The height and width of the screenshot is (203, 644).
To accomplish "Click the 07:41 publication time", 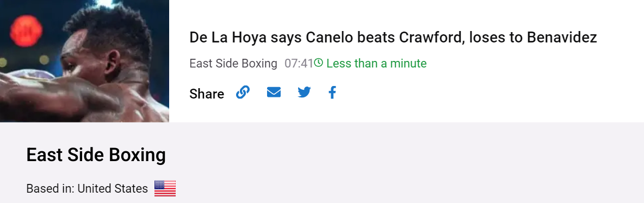I will pyautogui.click(x=299, y=64).
